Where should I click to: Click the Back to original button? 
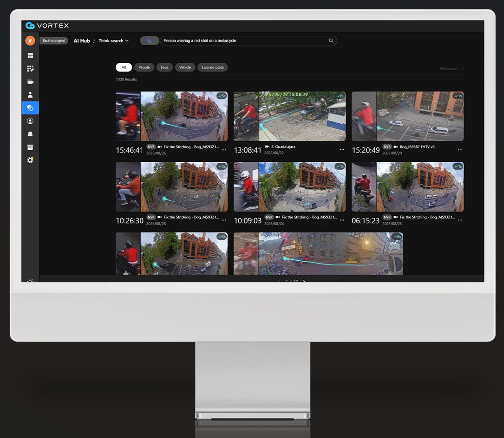click(53, 40)
